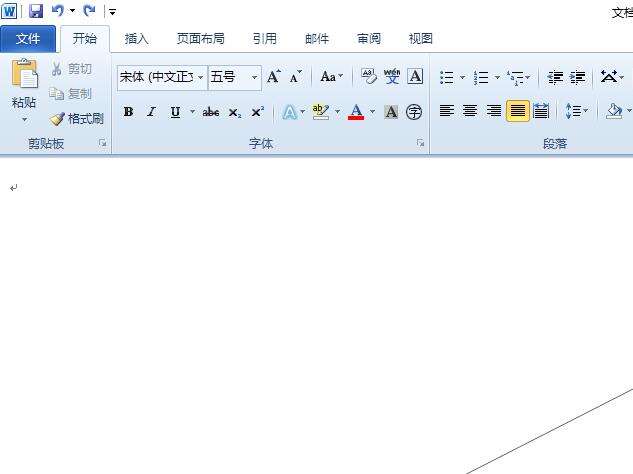This screenshot has width=633, height=474.
Task: Open the font color dropdown arrow
Action: [373, 111]
